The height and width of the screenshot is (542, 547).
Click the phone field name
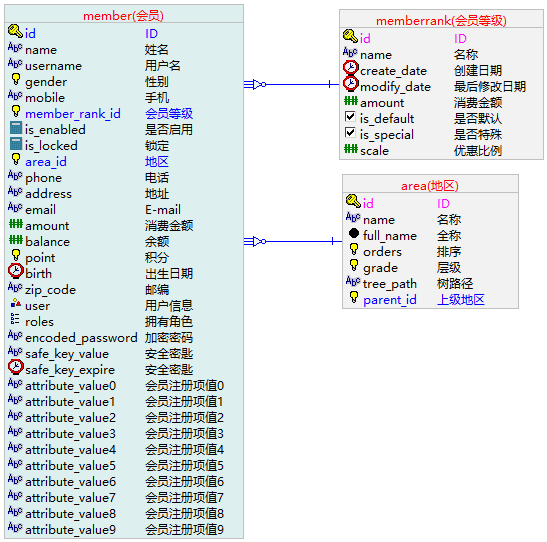coord(43,178)
